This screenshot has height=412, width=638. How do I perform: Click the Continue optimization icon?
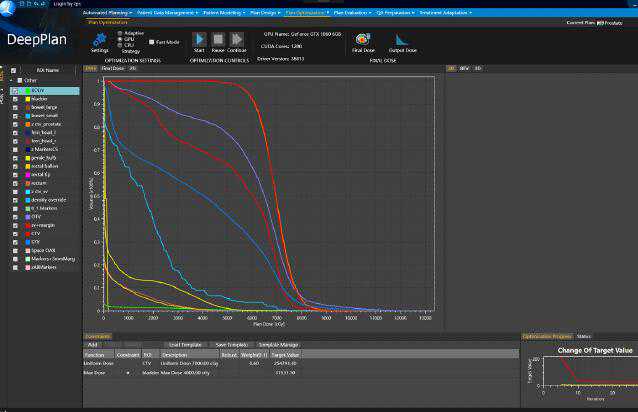click(x=237, y=39)
